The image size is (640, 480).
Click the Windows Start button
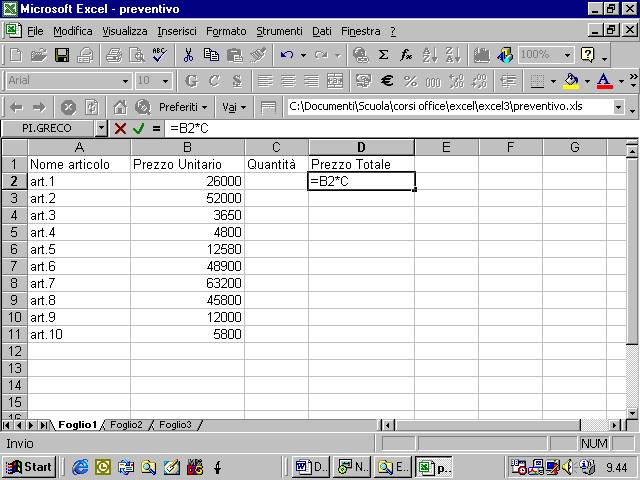pos(29,467)
